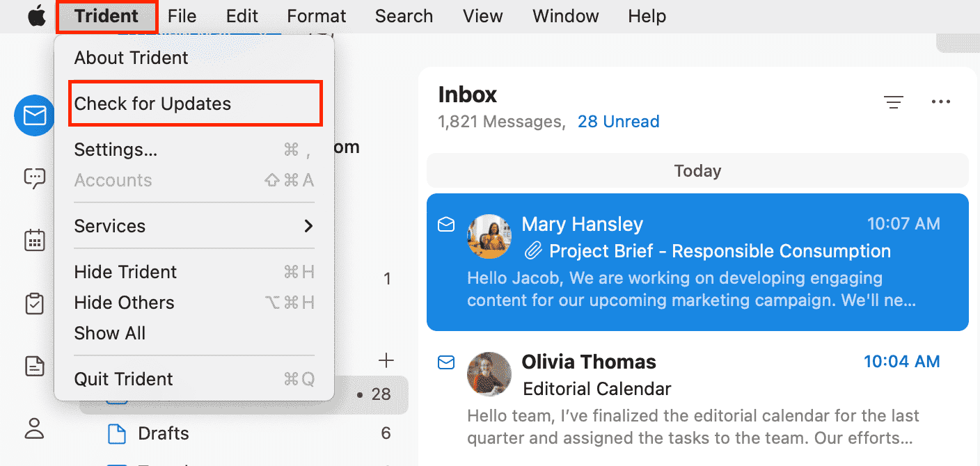Image resolution: width=980 pixels, height=466 pixels.
Task: Choose Show All
Action: 194,333
